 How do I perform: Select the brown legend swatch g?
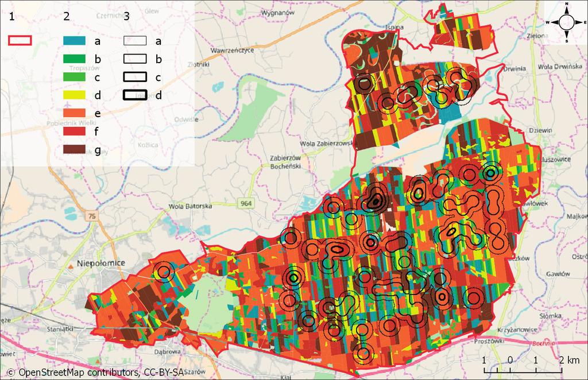(74, 149)
